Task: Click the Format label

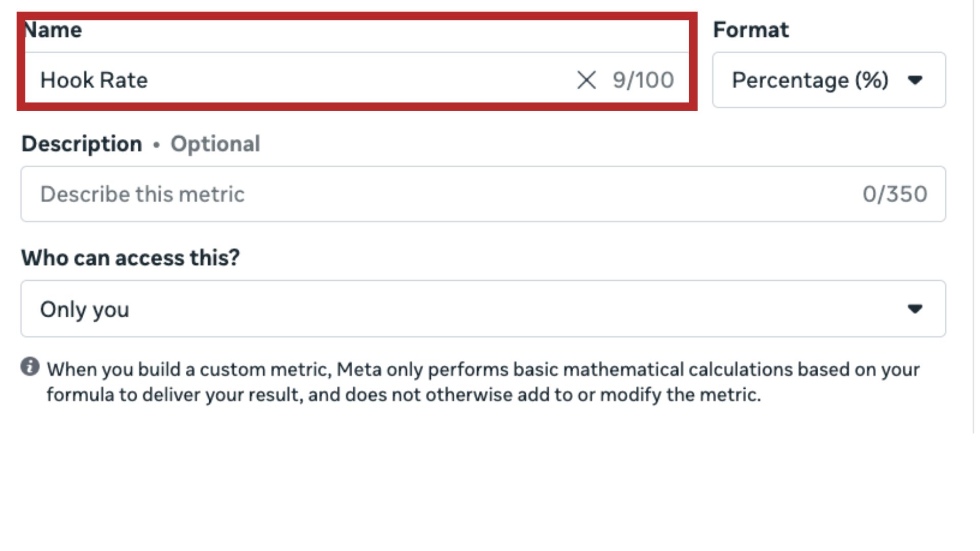Action: 750,30
